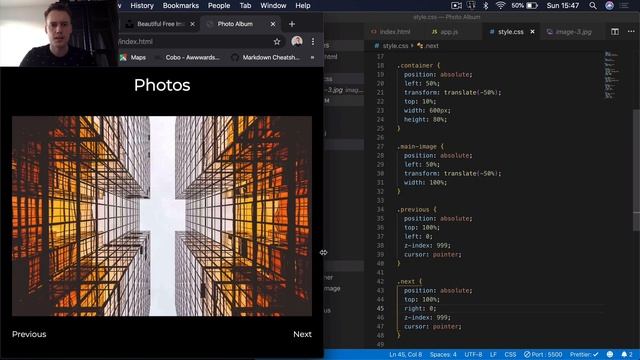Viewport: 640px width, 360px height.
Task: Open the Window menu
Action: click(x=273, y=5)
